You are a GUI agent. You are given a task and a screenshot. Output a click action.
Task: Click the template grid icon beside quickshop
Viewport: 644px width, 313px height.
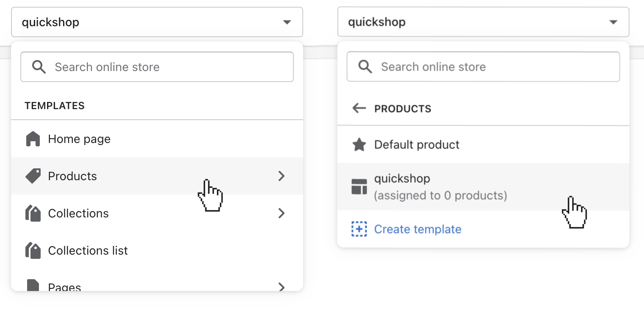359,186
